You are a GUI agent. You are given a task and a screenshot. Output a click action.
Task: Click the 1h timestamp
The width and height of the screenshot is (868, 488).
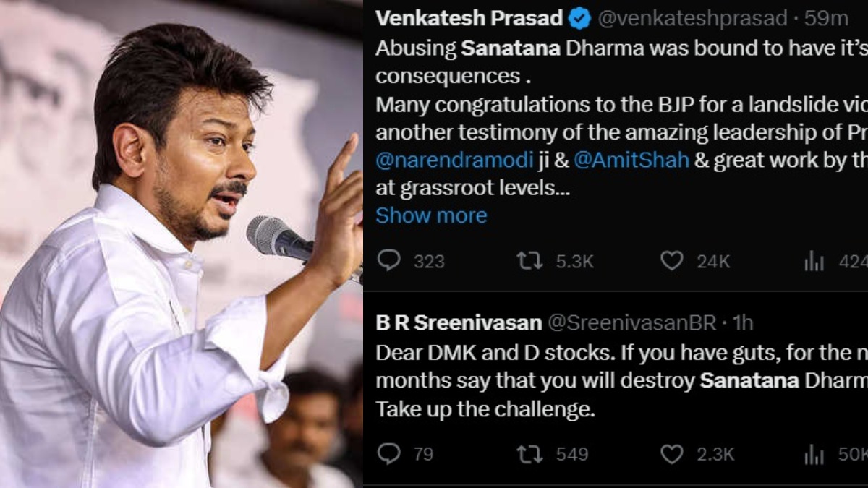pyautogui.click(x=743, y=323)
